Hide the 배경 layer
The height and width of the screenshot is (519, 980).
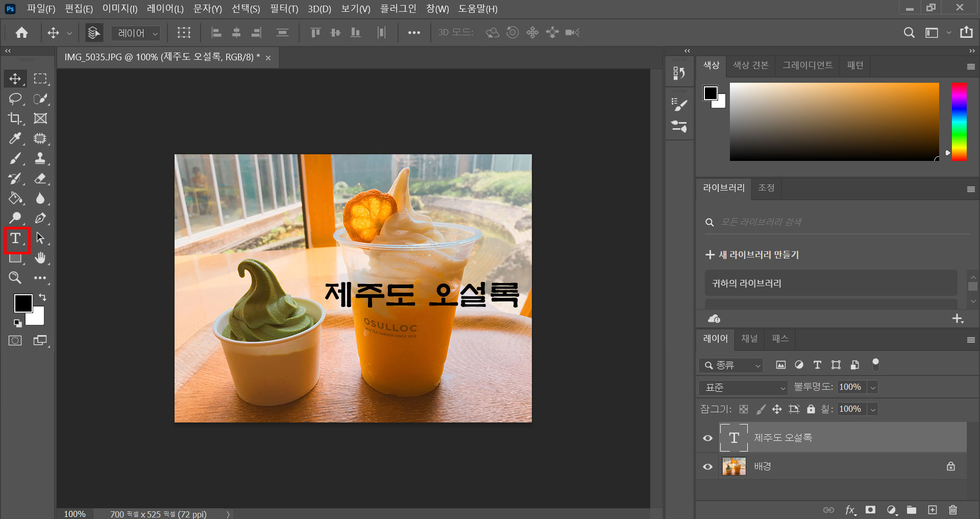[x=708, y=466]
